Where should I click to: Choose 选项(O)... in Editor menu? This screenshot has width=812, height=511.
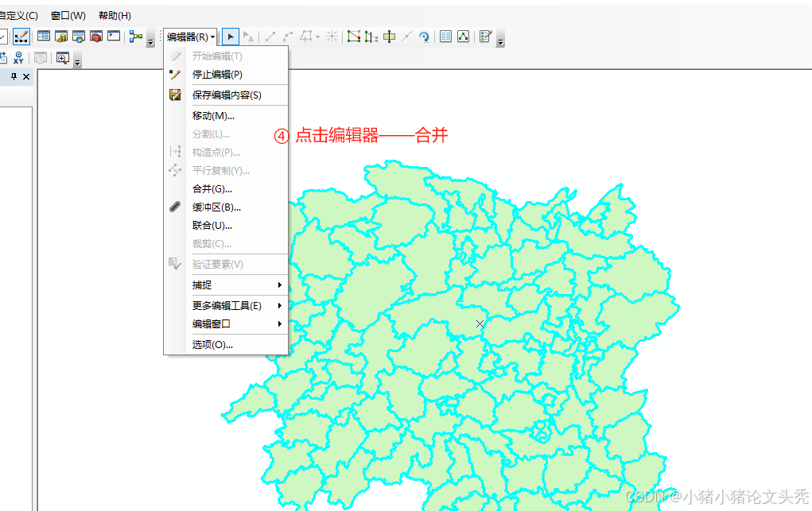[x=227, y=344]
